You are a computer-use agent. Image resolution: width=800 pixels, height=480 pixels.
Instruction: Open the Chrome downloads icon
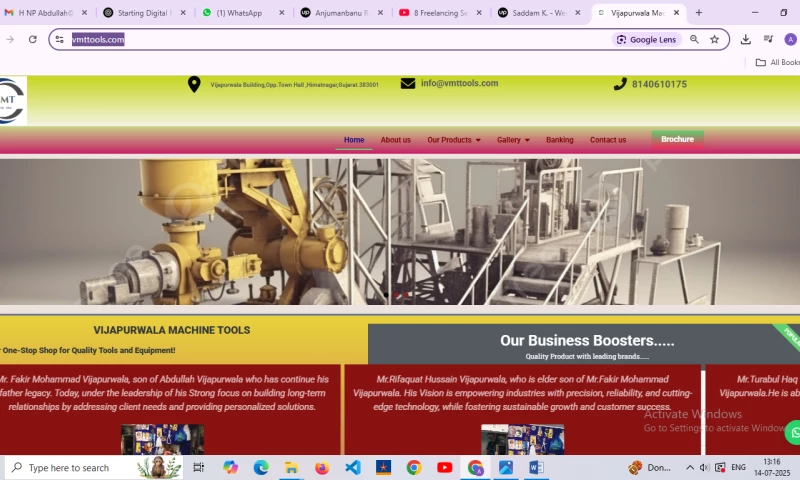click(745, 39)
